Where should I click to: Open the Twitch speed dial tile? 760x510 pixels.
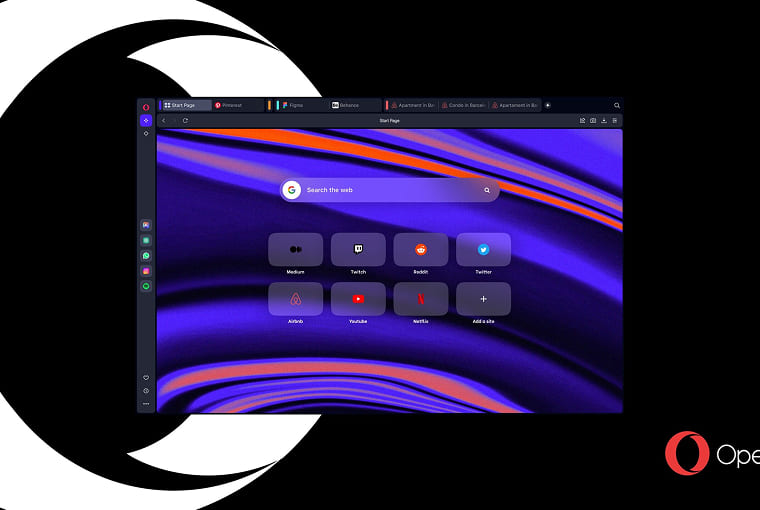coord(358,249)
